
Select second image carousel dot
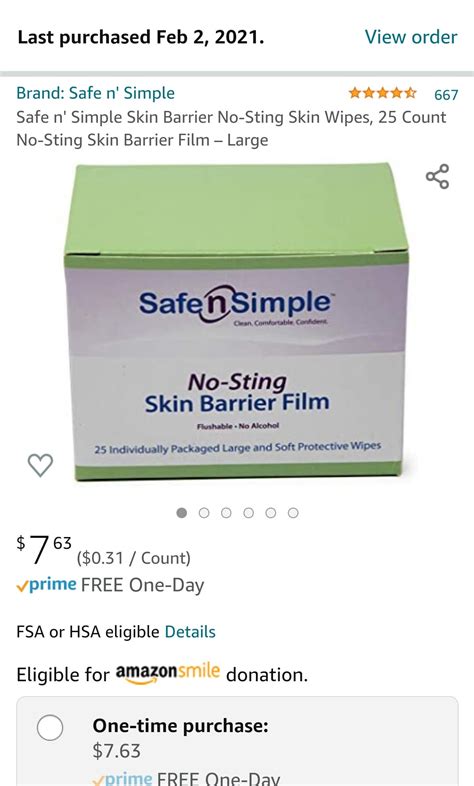point(204,513)
